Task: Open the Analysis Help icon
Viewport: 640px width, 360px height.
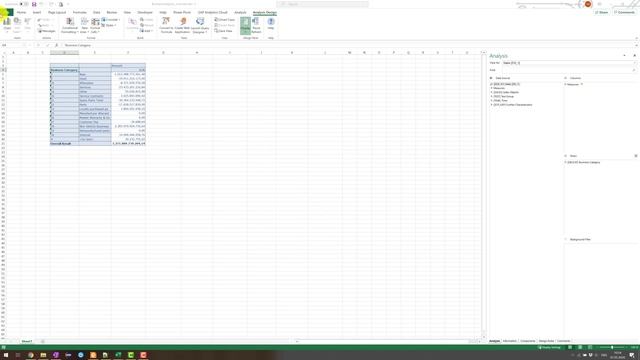Action: [271, 24]
